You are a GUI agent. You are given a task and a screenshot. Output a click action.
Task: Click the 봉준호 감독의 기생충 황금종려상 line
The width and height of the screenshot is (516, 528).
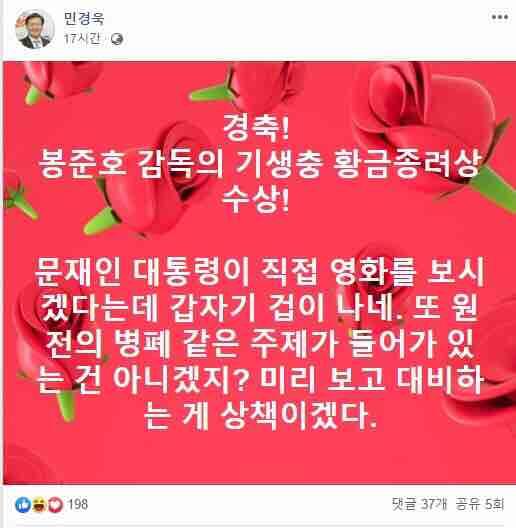259,164
